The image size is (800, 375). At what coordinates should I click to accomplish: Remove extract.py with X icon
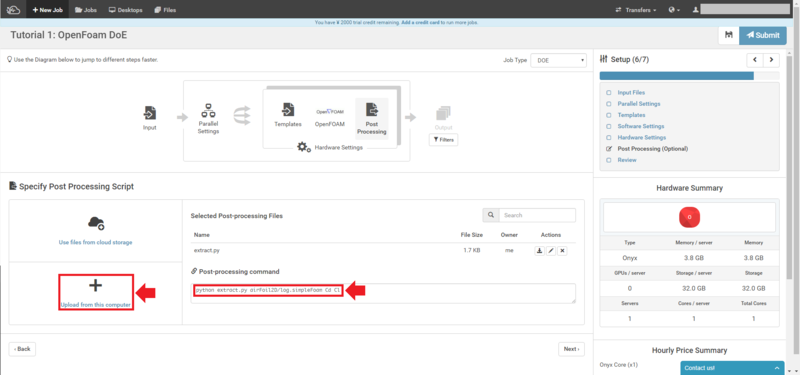(562, 251)
